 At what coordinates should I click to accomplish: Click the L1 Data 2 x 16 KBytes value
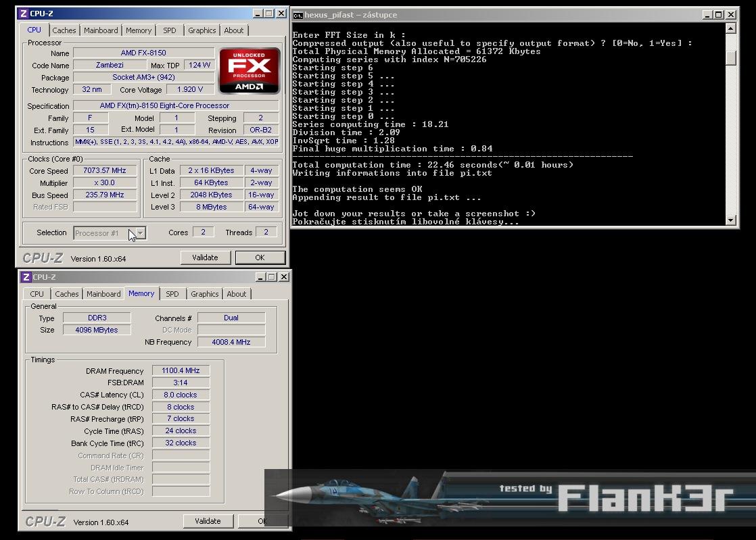coord(211,170)
